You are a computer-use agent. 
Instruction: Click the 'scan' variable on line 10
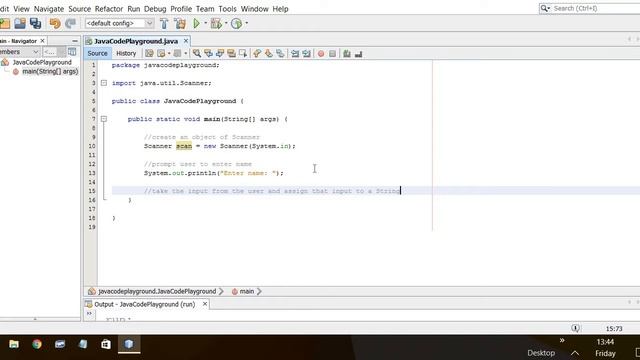(x=184, y=146)
